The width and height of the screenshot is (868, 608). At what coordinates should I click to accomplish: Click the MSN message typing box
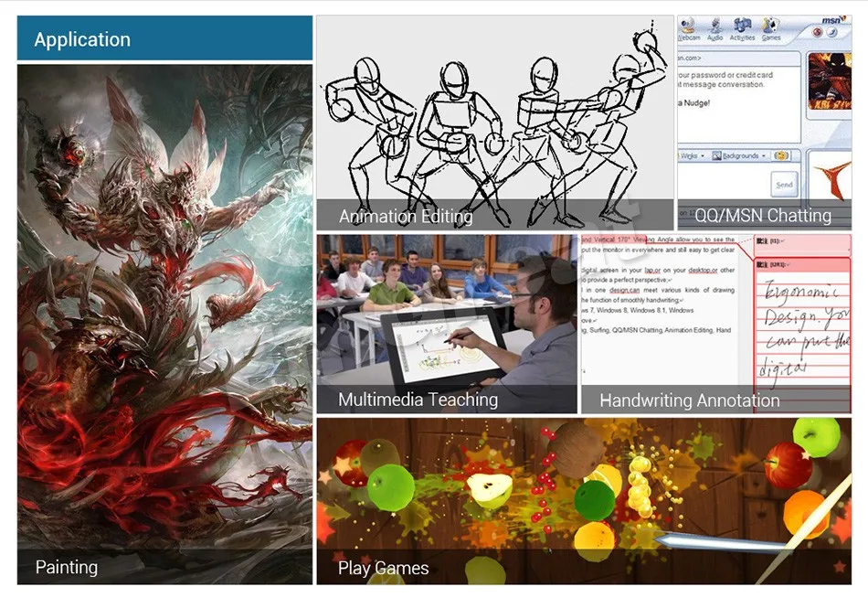coord(723,182)
